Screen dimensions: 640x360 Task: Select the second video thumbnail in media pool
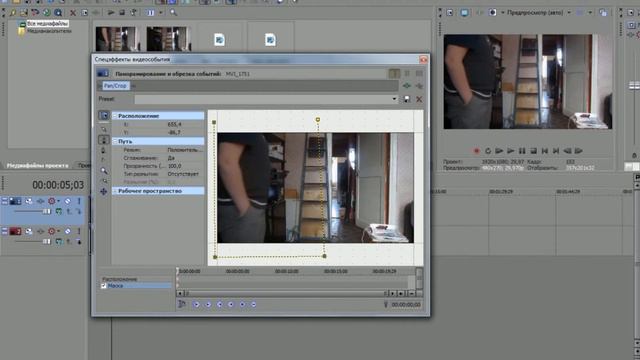169,39
